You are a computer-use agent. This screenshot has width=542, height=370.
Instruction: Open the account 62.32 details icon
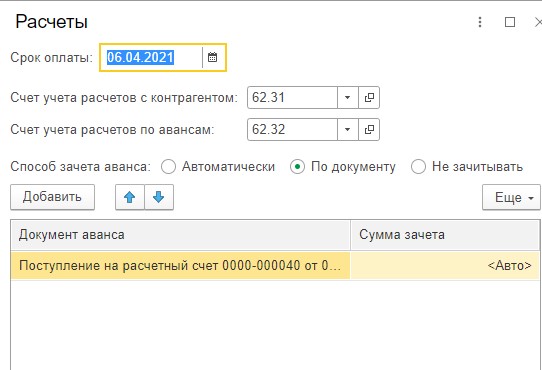369,130
